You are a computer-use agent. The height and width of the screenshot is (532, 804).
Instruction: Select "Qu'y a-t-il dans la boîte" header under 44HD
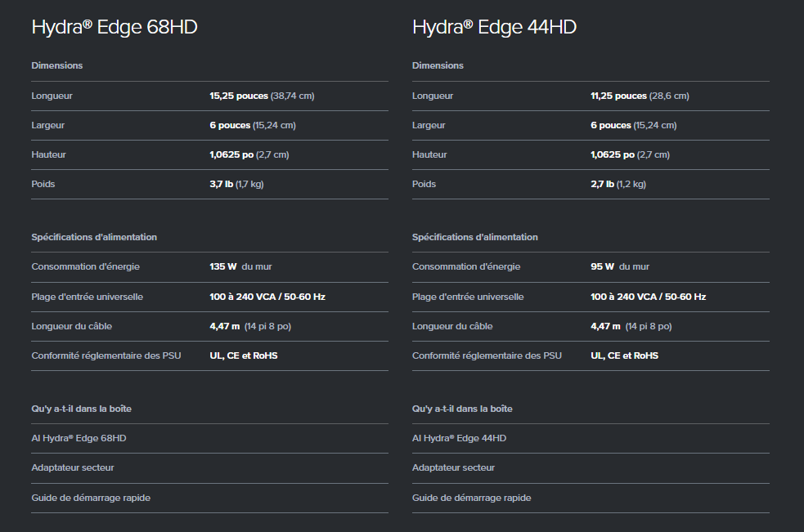tap(462, 409)
